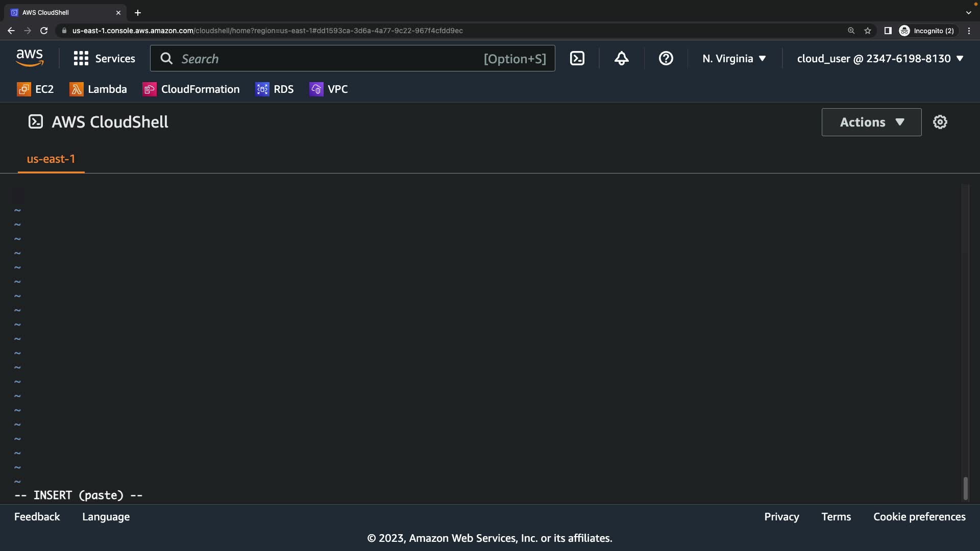Open the Services menu
This screenshot has width=980, height=551.
[x=105, y=59]
